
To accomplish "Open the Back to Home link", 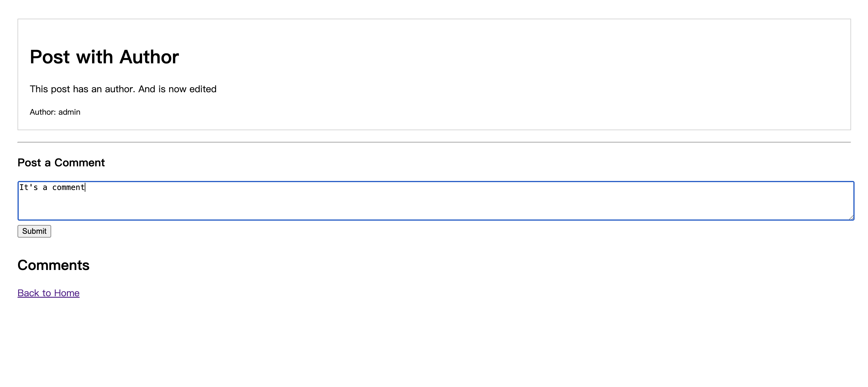I will click(49, 293).
